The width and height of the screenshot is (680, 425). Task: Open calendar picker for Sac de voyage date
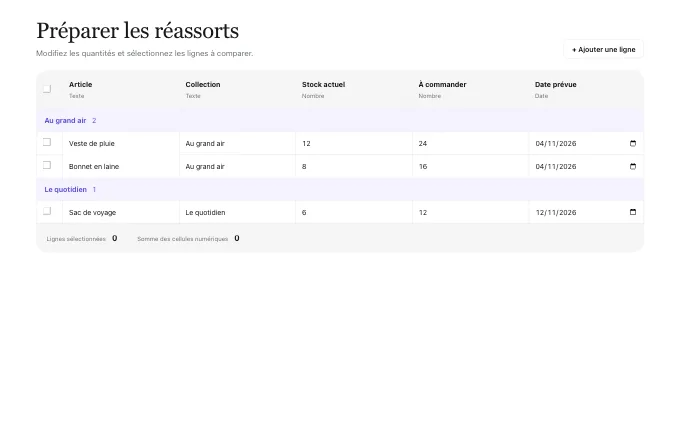633,212
